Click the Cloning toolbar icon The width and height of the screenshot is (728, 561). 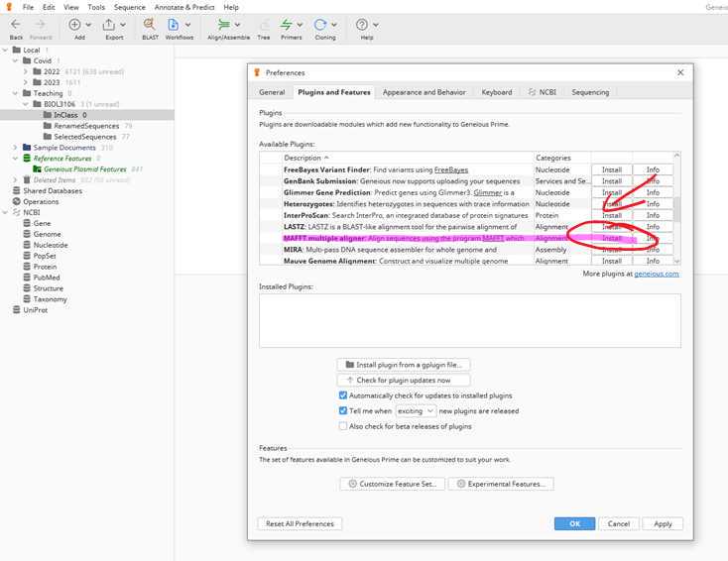(320, 25)
